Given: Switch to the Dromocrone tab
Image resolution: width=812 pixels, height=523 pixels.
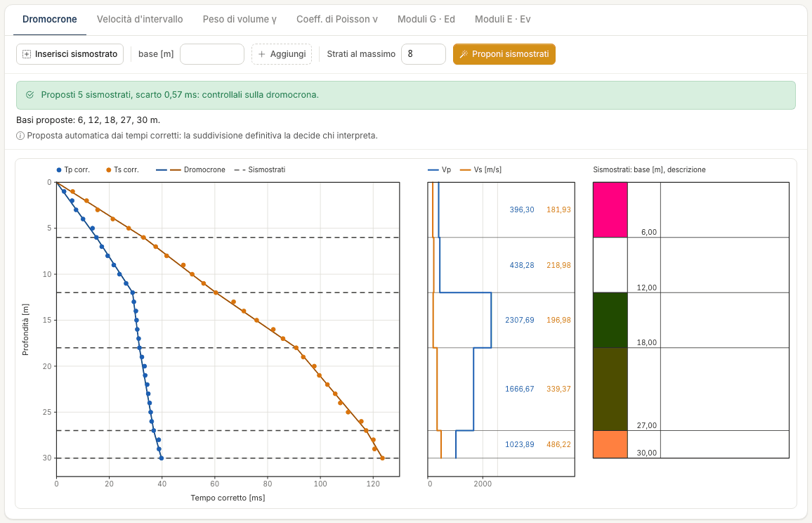Looking at the screenshot, I should [x=50, y=19].
